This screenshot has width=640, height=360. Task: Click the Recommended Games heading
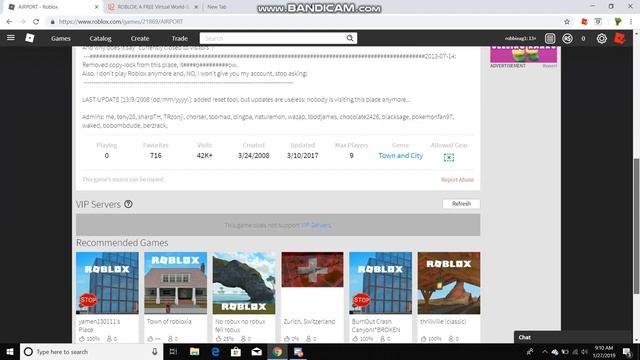(122, 242)
